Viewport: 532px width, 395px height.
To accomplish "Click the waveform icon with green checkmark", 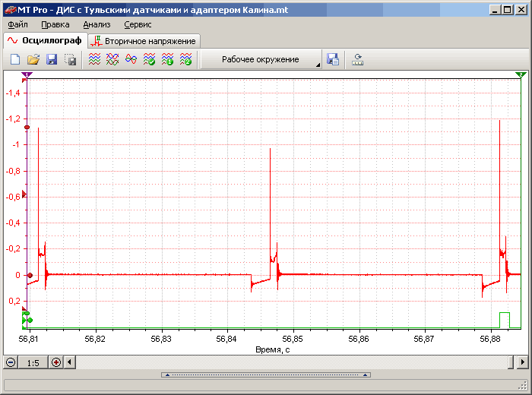I will (x=149, y=59).
